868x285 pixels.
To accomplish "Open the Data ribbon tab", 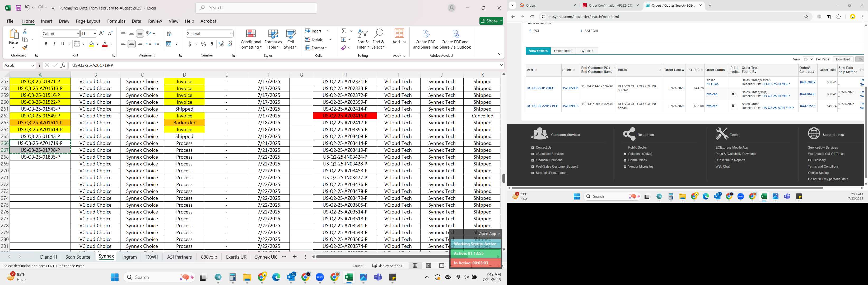I will pos(137,21).
